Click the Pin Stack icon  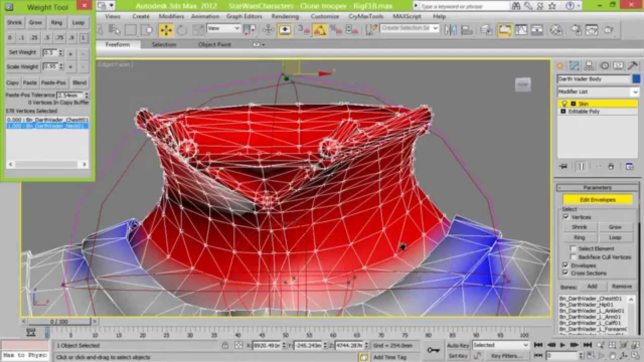pyautogui.click(x=563, y=166)
